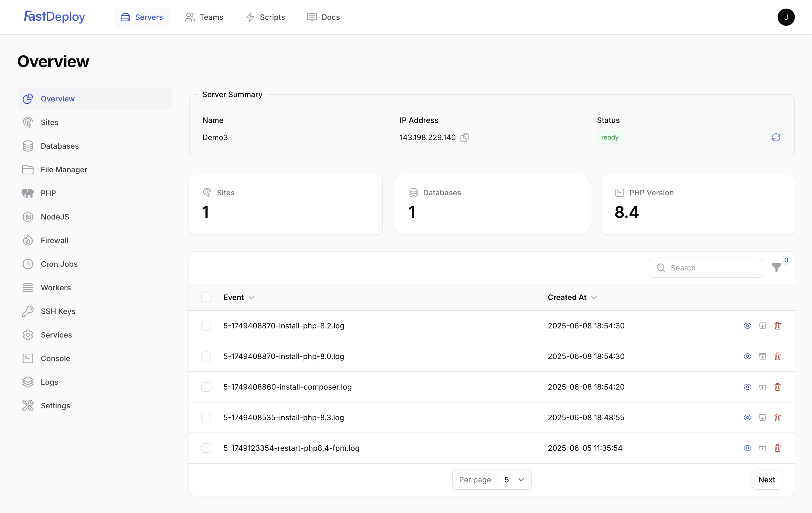
Task: Open Databases in the sidebar
Action: click(x=95, y=146)
